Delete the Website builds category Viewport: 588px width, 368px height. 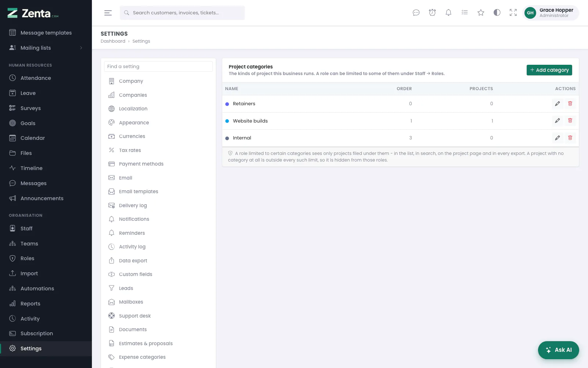(570, 121)
